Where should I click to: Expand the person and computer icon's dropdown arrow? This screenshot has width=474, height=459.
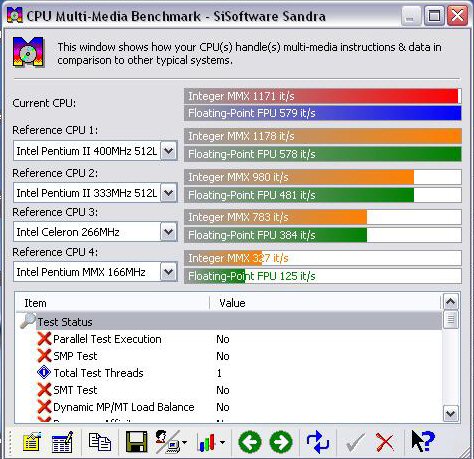[184, 443]
